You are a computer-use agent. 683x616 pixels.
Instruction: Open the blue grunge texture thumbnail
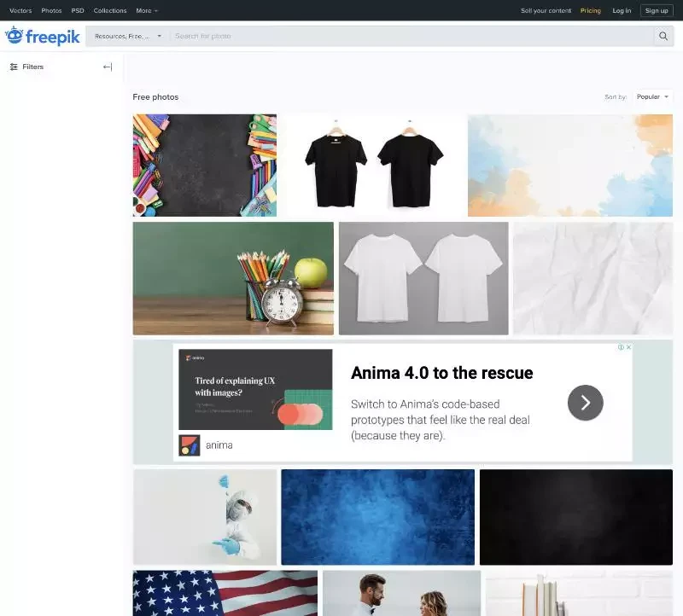coord(377,517)
